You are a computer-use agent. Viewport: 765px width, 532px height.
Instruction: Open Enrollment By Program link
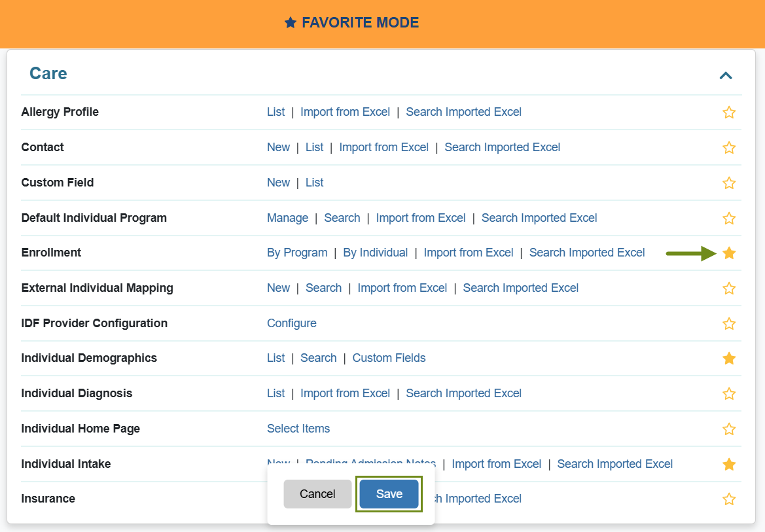point(297,253)
